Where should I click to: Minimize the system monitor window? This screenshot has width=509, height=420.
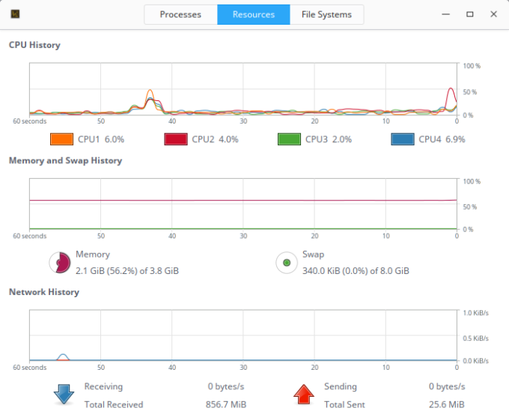[x=445, y=14]
